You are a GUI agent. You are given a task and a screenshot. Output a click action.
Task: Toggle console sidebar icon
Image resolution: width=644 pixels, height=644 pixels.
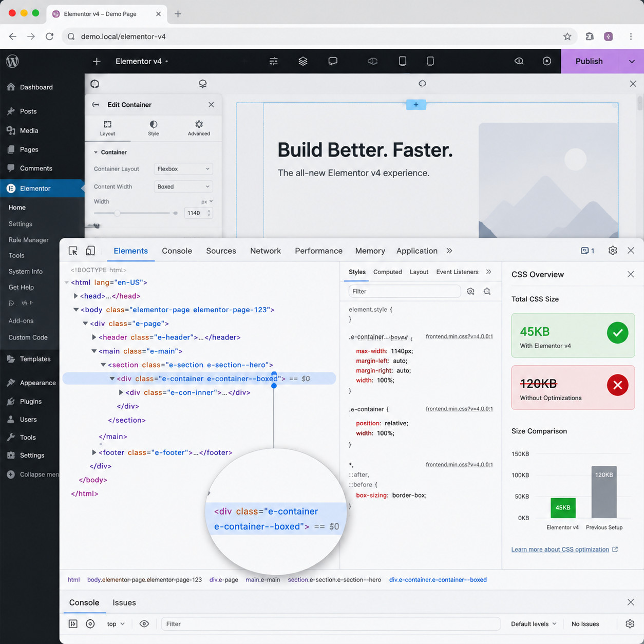pos(73,624)
